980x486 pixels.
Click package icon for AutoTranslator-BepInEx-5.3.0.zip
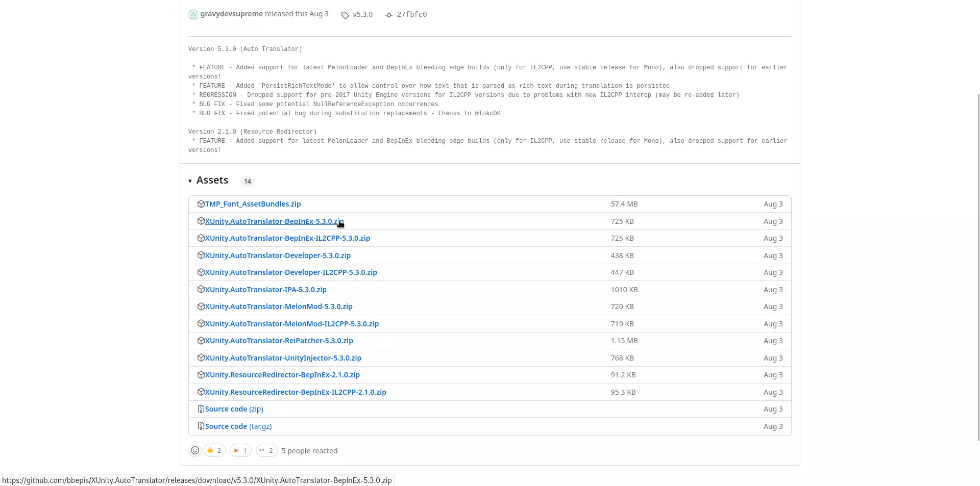201,221
